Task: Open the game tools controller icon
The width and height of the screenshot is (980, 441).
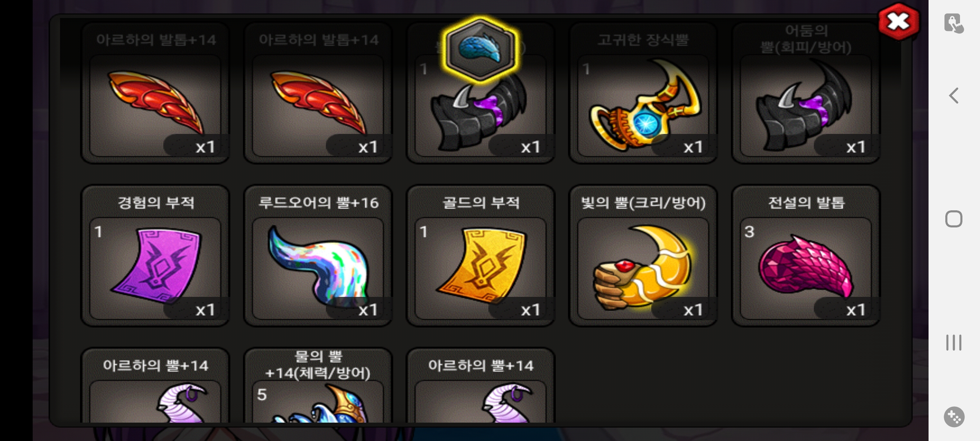Action: click(954, 417)
